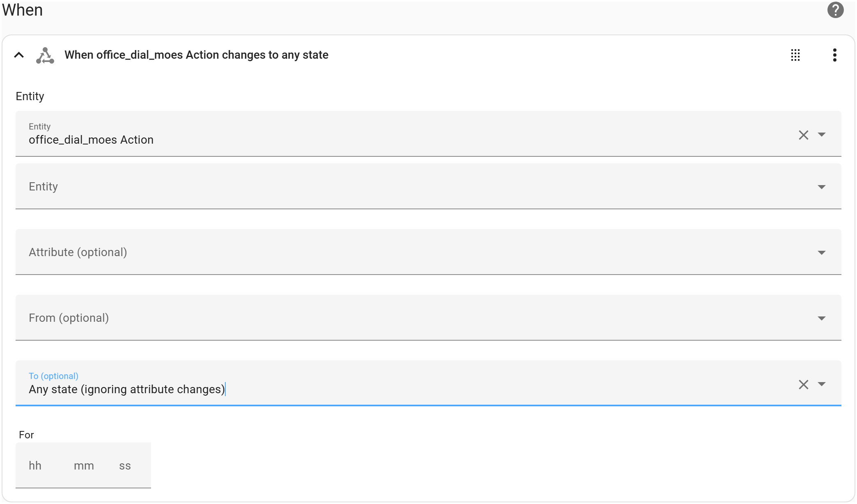Click the state trigger icon

pyautogui.click(x=45, y=55)
